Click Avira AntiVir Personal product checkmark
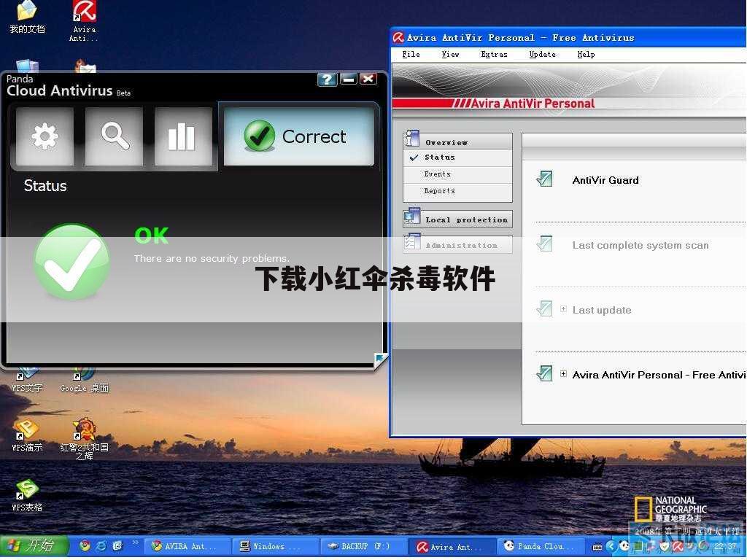Image resolution: width=747 pixels, height=560 pixels. [544, 373]
